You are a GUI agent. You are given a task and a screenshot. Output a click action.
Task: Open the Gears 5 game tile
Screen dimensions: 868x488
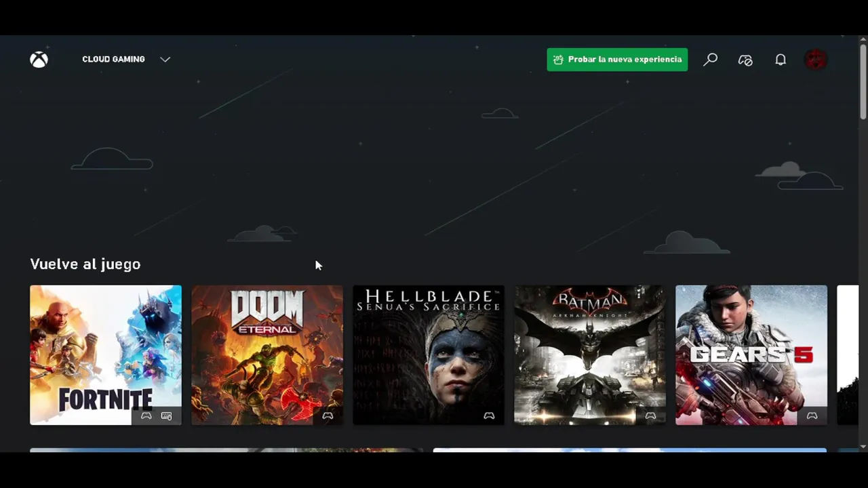pos(751,355)
